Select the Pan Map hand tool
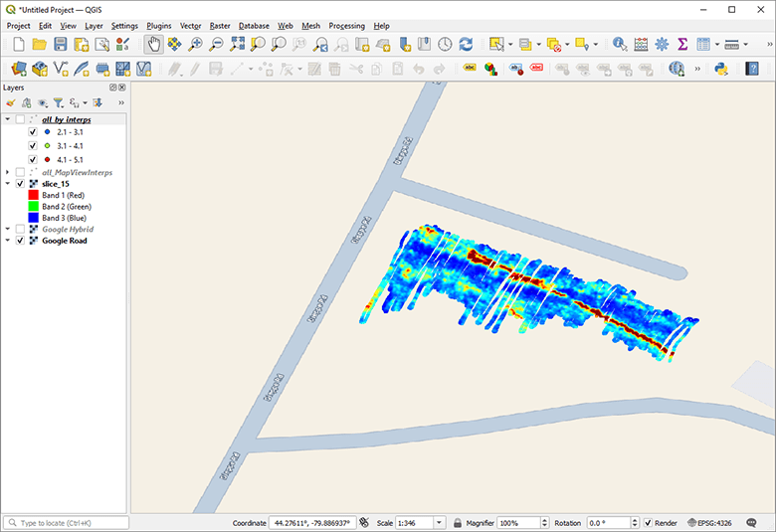This screenshot has width=776, height=532. pyautogui.click(x=153, y=44)
